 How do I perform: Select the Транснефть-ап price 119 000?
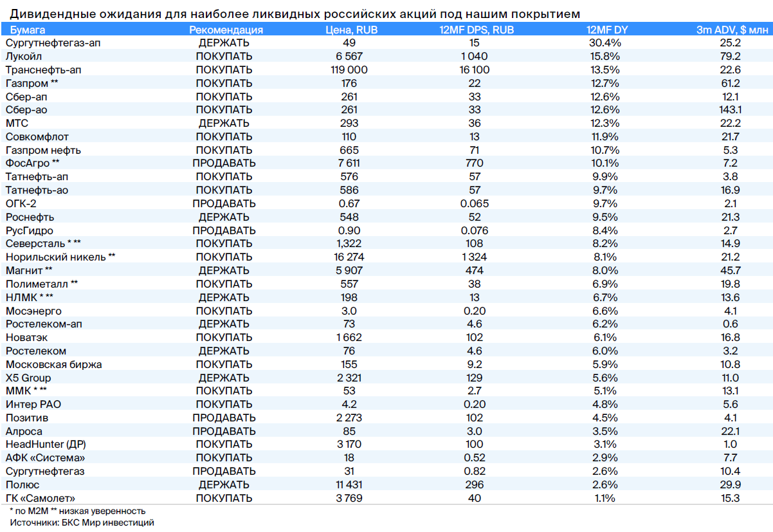349,70
